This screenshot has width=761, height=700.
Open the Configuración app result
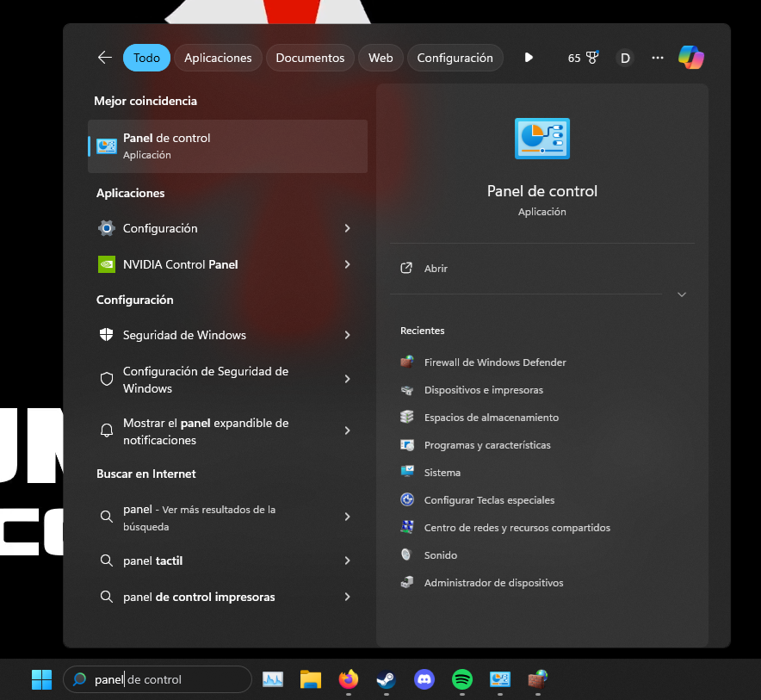[x=227, y=228]
